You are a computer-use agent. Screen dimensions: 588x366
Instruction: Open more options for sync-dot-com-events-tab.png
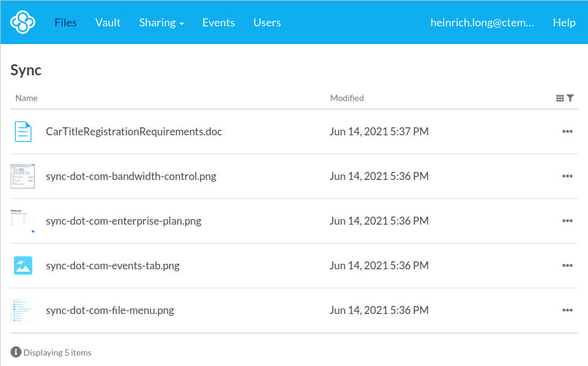[x=567, y=265]
